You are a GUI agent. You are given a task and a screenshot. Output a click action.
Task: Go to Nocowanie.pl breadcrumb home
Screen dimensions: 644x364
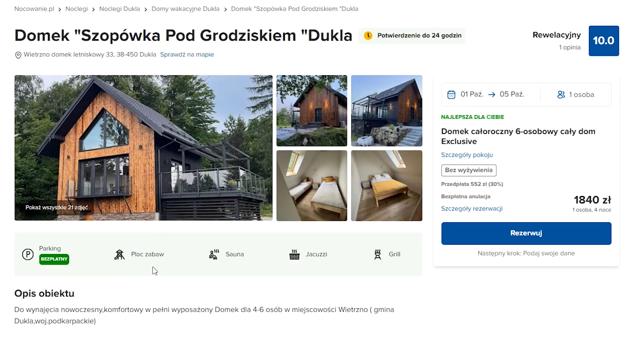click(34, 9)
